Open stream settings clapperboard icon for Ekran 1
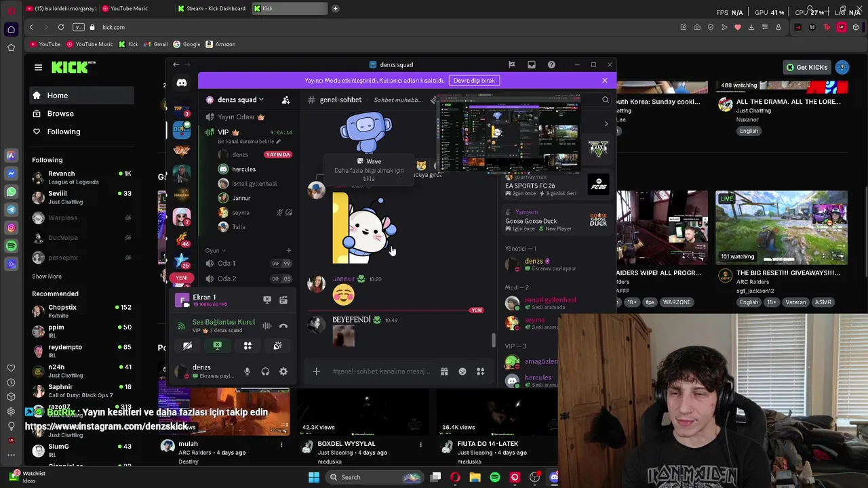 (283, 300)
